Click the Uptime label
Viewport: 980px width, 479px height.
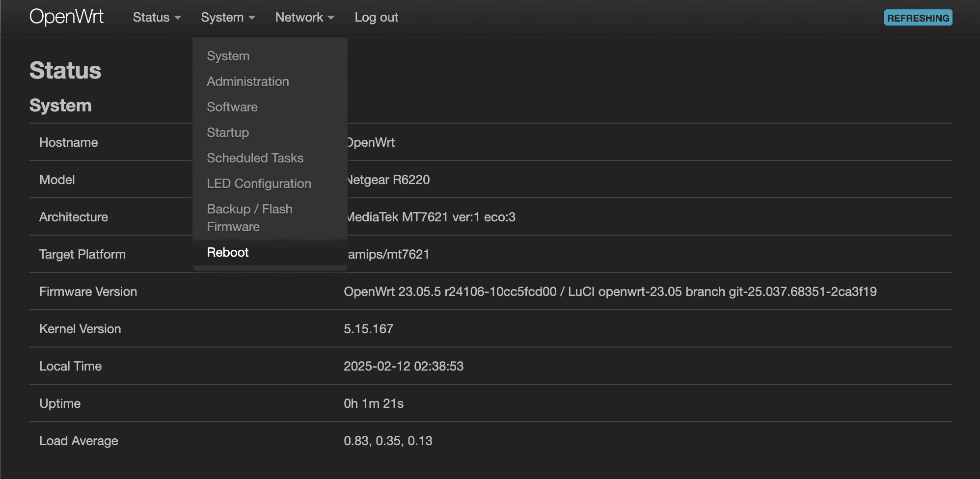[60, 403]
